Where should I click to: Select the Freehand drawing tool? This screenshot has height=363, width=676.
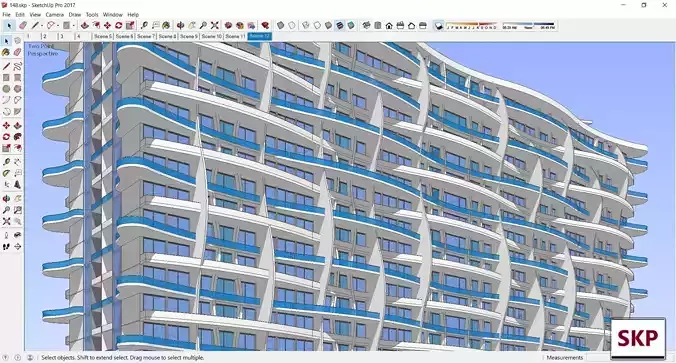pos(17,66)
